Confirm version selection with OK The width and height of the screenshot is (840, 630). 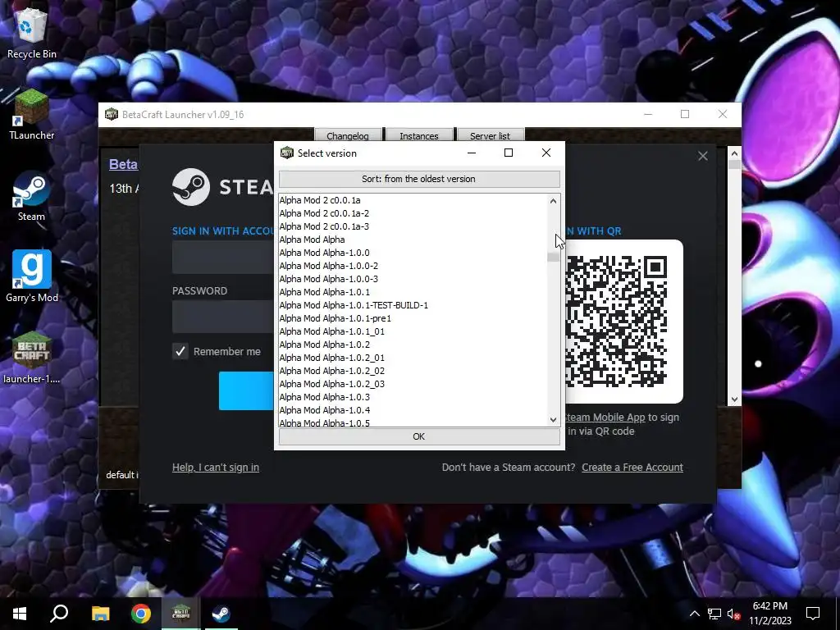point(419,436)
